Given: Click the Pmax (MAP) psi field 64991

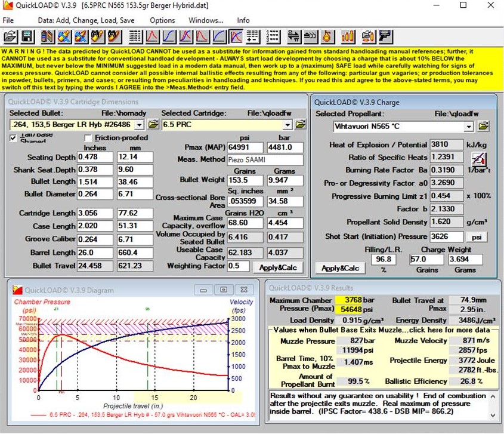Looking at the screenshot, I should pyautogui.click(x=245, y=147).
